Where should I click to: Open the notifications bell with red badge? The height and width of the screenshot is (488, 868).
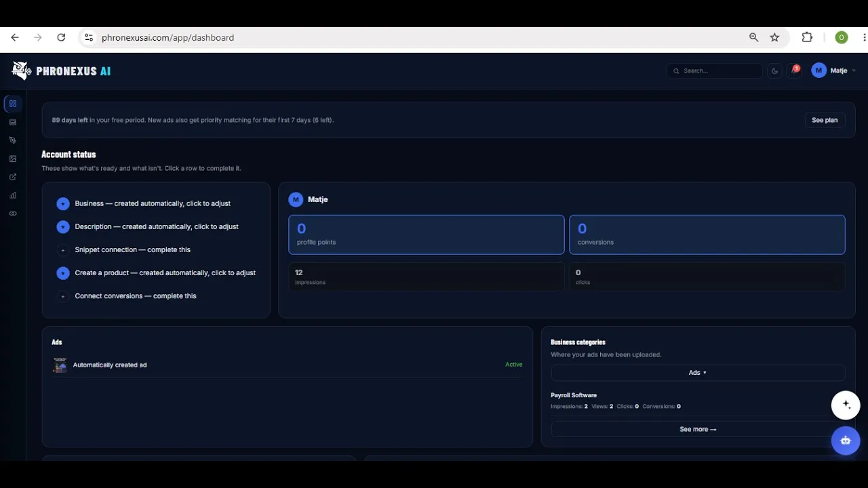click(x=794, y=70)
